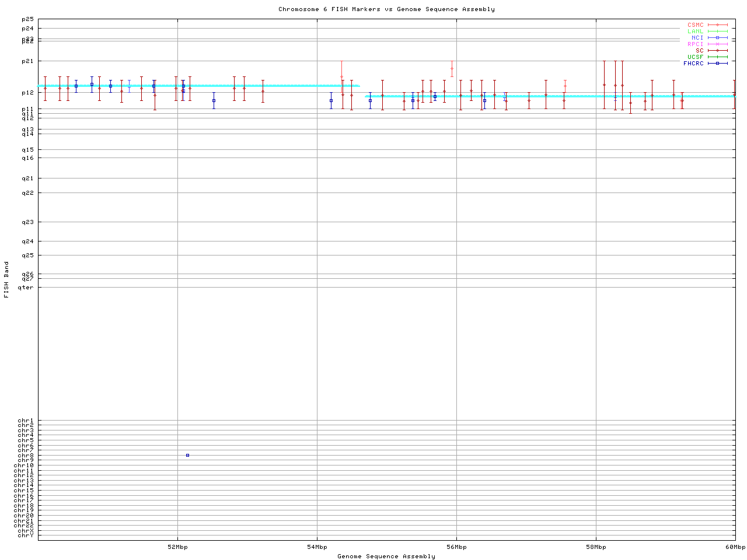Click the SC legend marker symbol

coord(717,51)
